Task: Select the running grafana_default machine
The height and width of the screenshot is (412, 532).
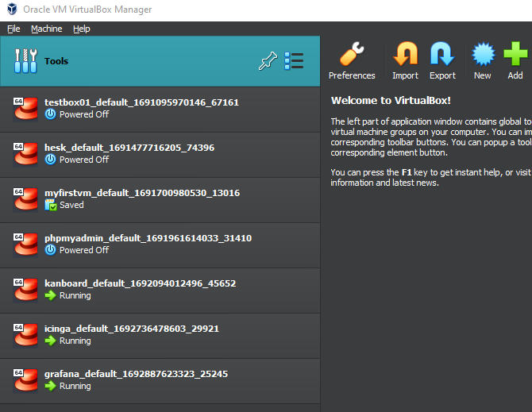Action: click(136, 374)
